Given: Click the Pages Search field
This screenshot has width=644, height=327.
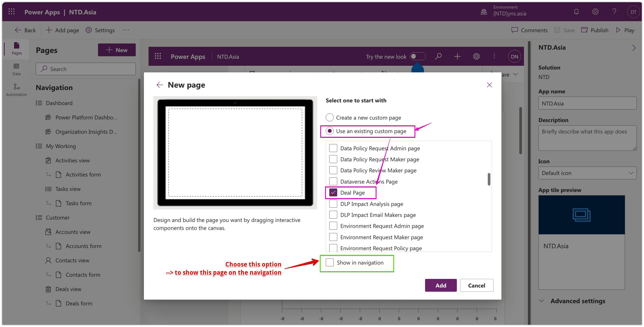Looking at the screenshot, I should (x=86, y=69).
